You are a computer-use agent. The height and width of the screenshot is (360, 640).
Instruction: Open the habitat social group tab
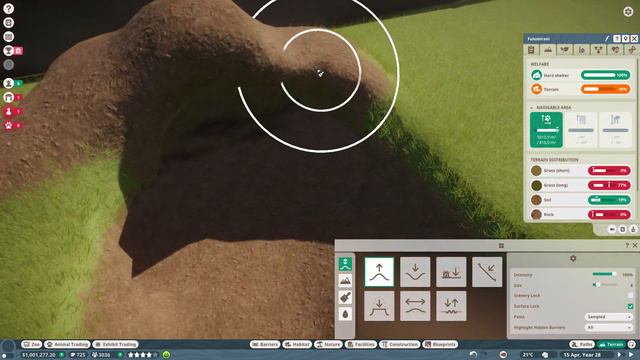click(598, 50)
